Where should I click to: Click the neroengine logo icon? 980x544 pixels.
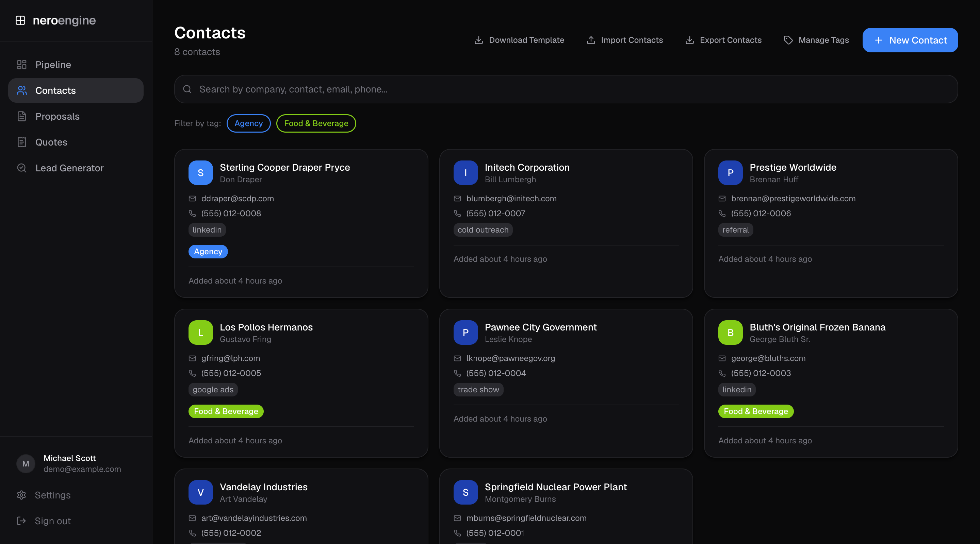(20, 20)
